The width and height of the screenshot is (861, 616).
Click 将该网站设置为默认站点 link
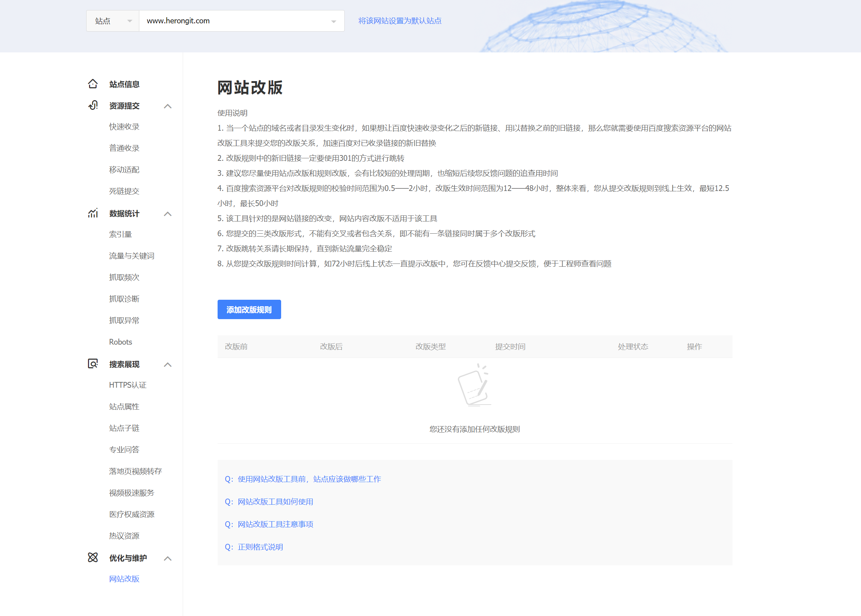point(400,21)
